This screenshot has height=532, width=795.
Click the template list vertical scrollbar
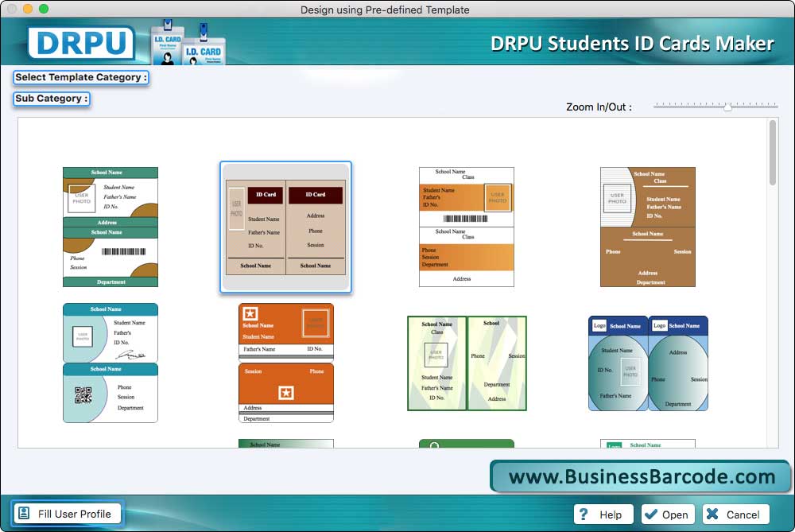tap(772, 152)
